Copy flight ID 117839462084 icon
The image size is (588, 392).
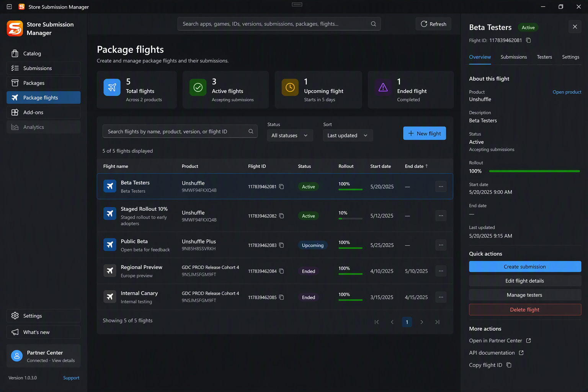click(x=281, y=271)
